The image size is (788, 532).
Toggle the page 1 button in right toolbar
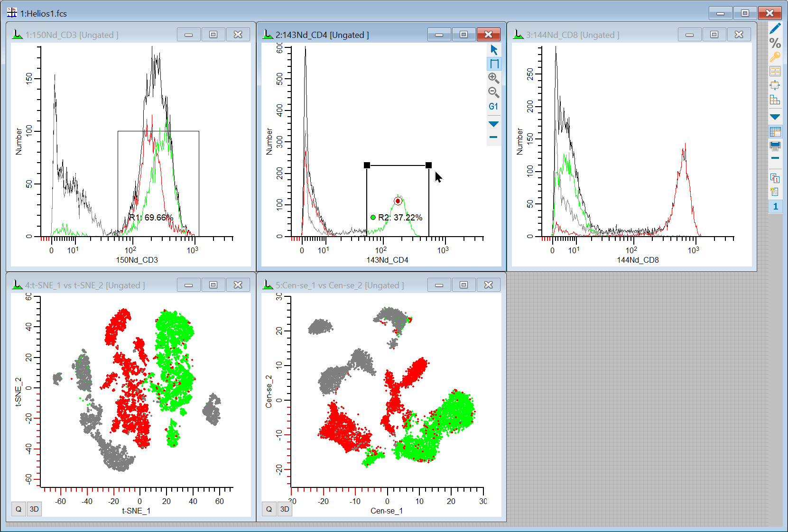pos(775,206)
